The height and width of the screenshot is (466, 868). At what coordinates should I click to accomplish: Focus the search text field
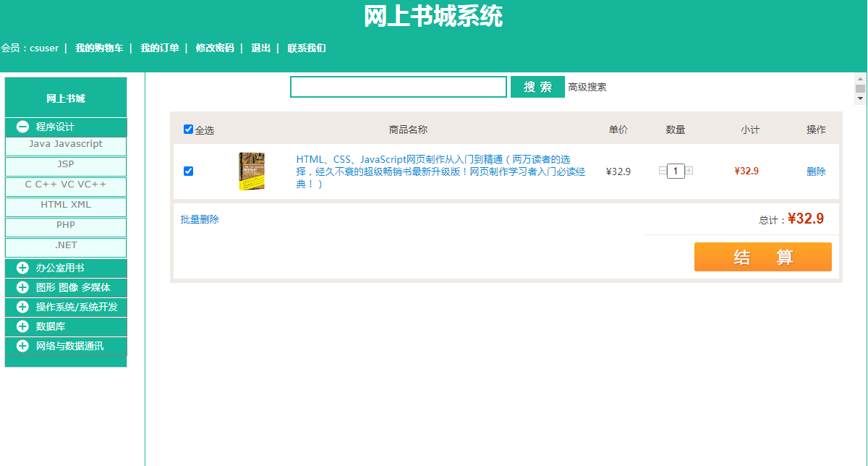(399, 87)
